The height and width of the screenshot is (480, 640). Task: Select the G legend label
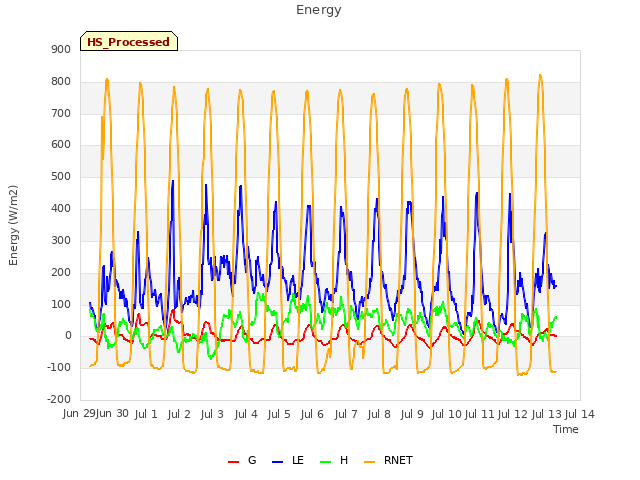(252, 460)
